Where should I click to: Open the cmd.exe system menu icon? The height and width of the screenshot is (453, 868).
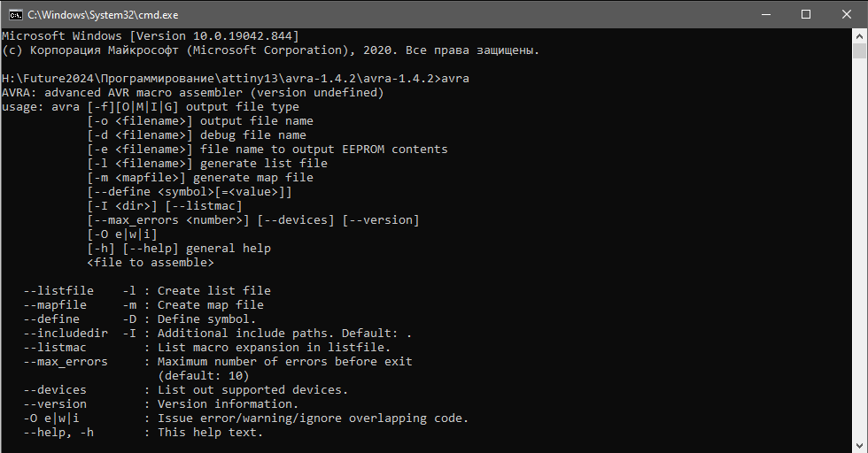(14, 14)
